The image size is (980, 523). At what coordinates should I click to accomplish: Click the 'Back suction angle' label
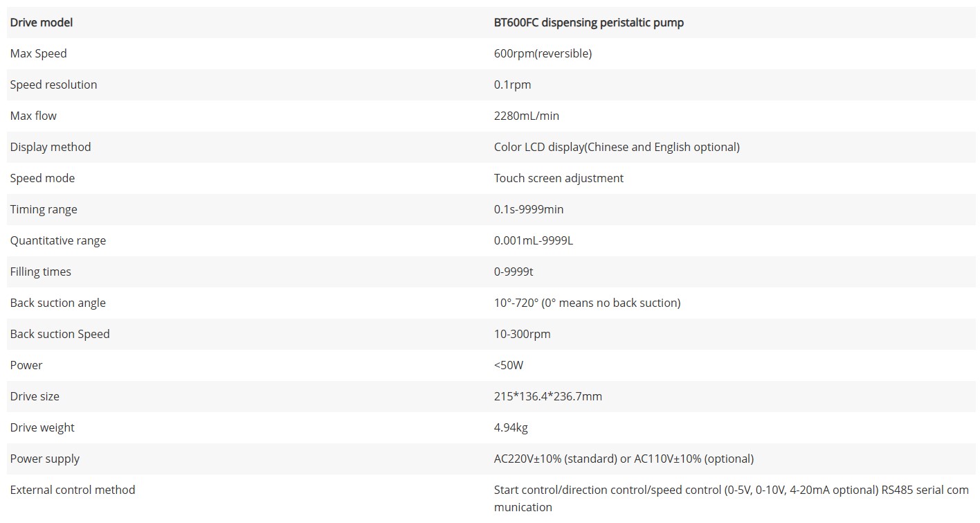pyautogui.click(x=58, y=303)
